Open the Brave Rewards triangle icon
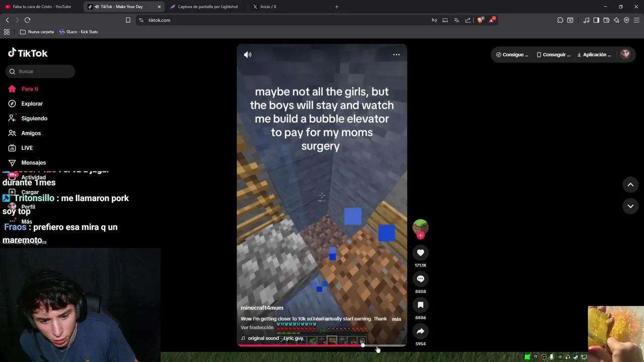 pos(492,20)
